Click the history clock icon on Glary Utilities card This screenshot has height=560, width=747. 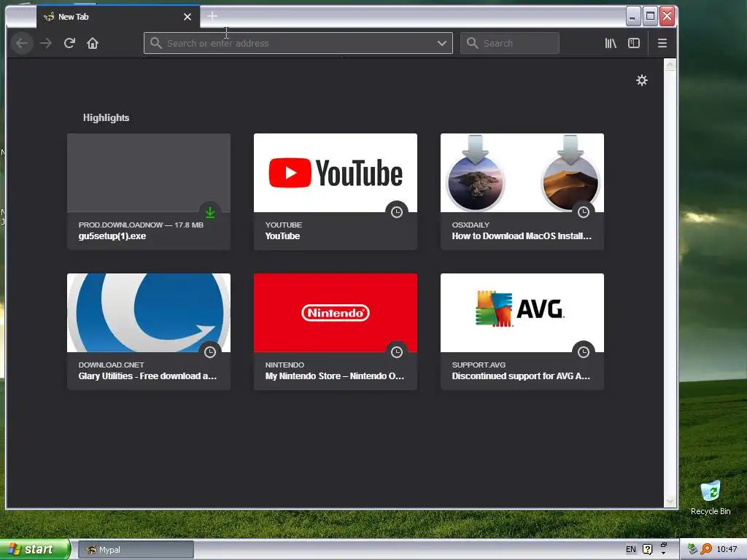click(x=210, y=352)
